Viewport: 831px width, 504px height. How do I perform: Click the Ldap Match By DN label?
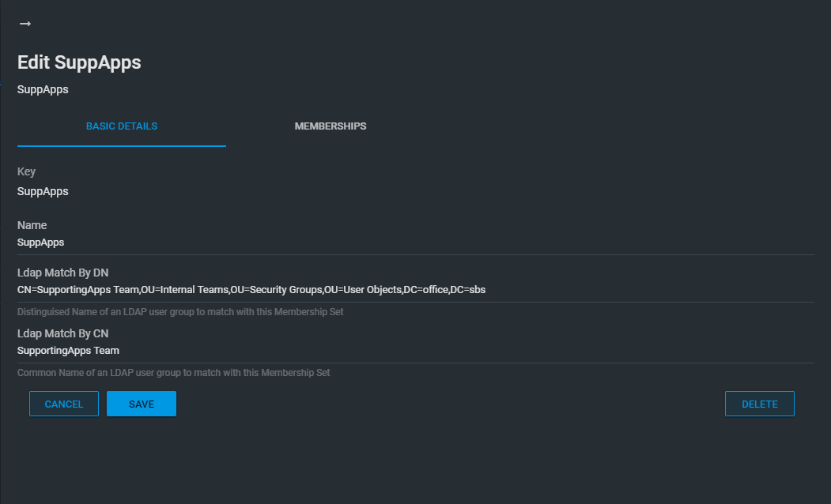(x=62, y=273)
